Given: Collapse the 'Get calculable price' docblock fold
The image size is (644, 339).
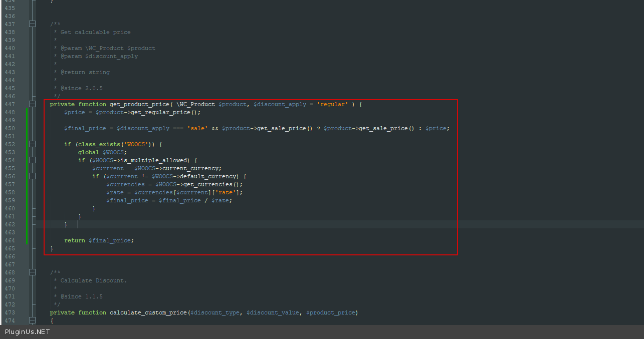Looking at the screenshot, I should pyautogui.click(x=33, y=24).
